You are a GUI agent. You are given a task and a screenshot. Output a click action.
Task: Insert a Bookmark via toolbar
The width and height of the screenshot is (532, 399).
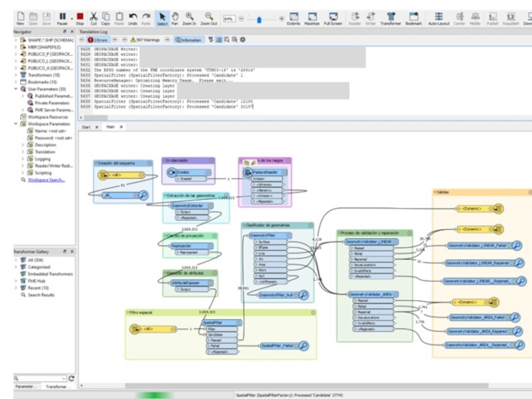pyautogui.click(x=413, y=18)
